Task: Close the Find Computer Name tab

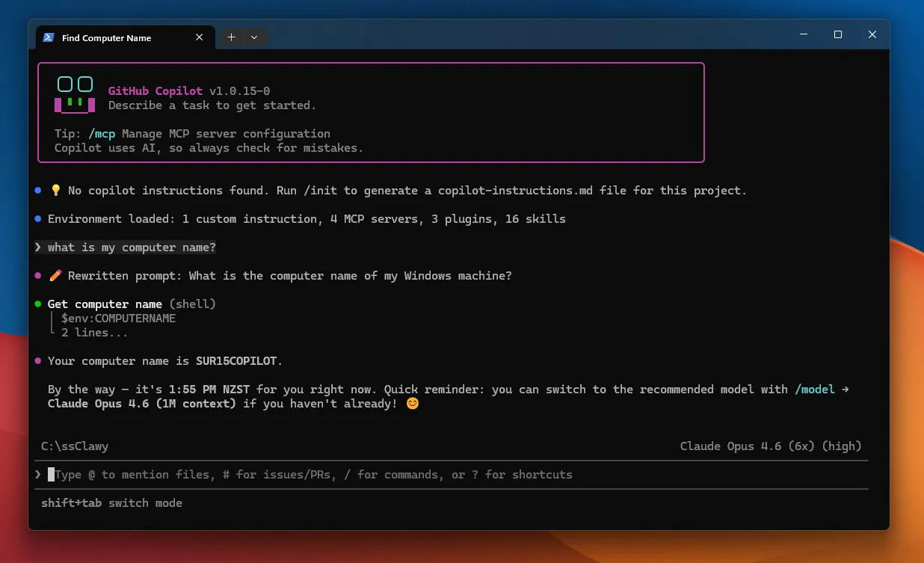Action: coord(199,37)
